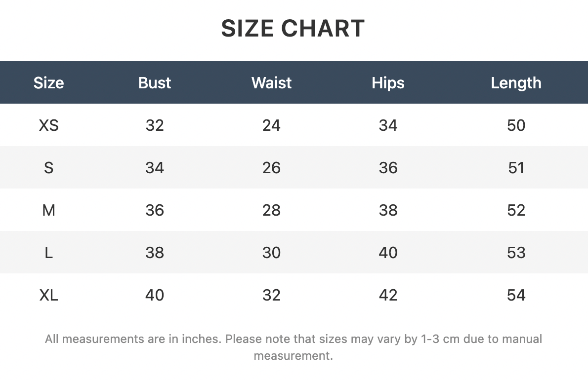Select the Waist column header
This screenshot has height=380, width=588.
click(x=271, y=83)
